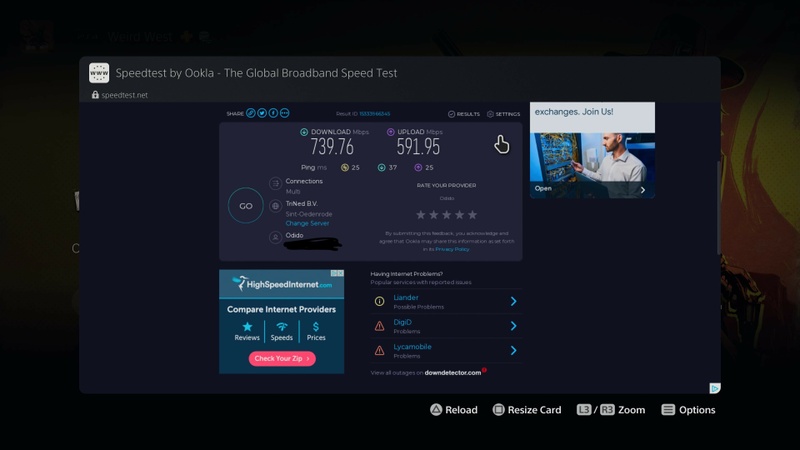Close the HighSpeedInternet ad

pos(340,273)
